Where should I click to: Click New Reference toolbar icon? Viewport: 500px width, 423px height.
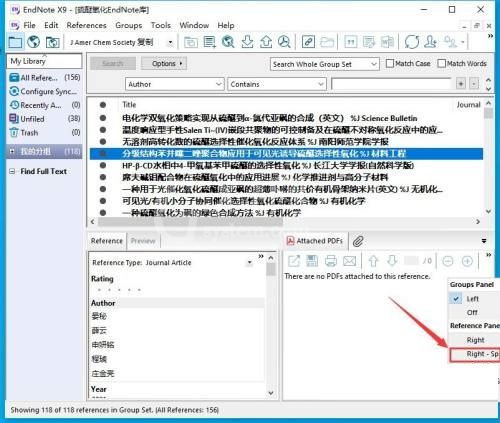tap(209, 42)
